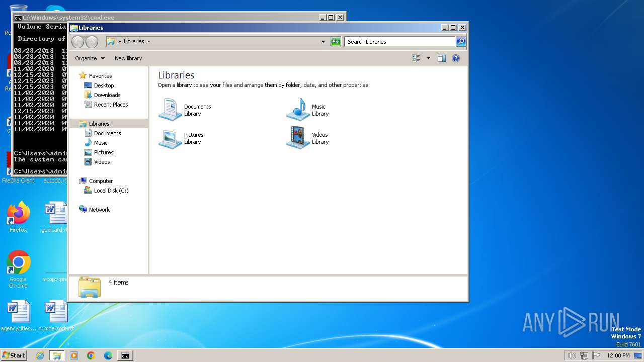Viewport: 644px width, 362px height.
Task: Click the Change your view icon
Action: coord(416,58)
